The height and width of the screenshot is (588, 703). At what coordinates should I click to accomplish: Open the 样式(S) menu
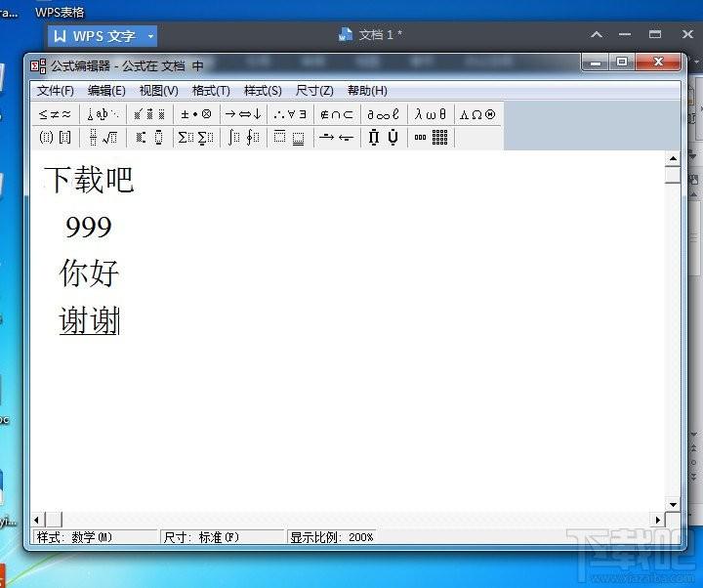[263, 91]
